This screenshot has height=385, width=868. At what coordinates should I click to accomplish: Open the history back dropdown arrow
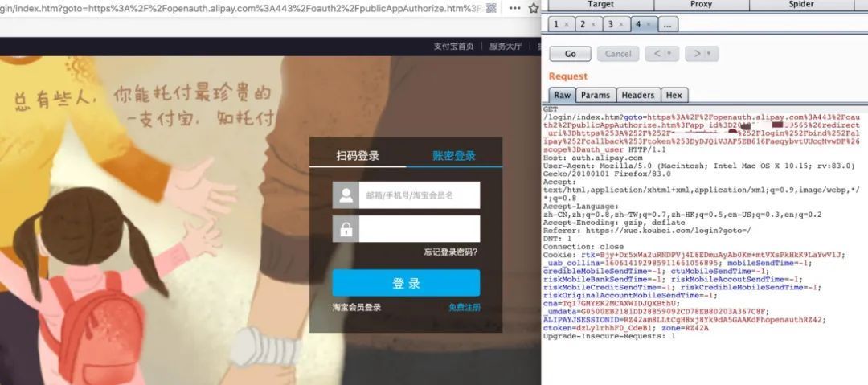pos(669,54)
